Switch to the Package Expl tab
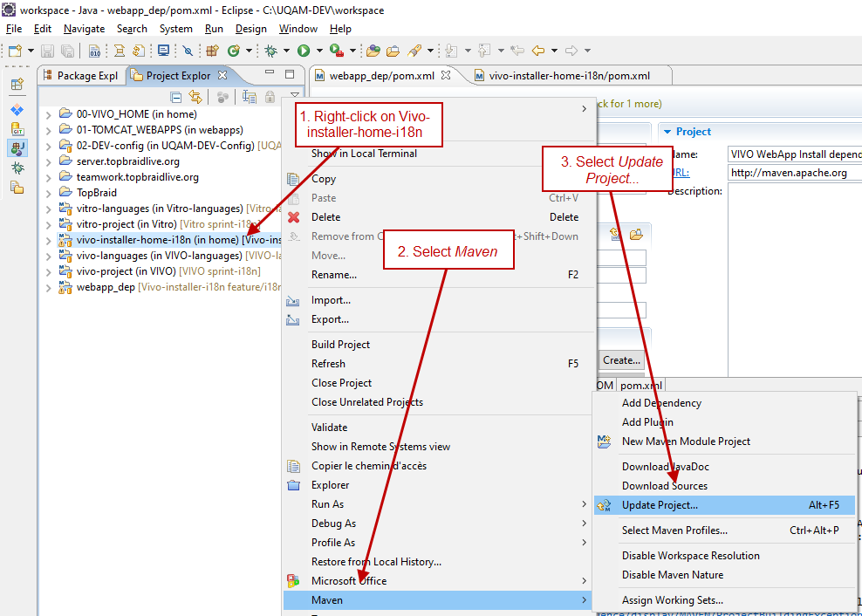 point(80,76)
